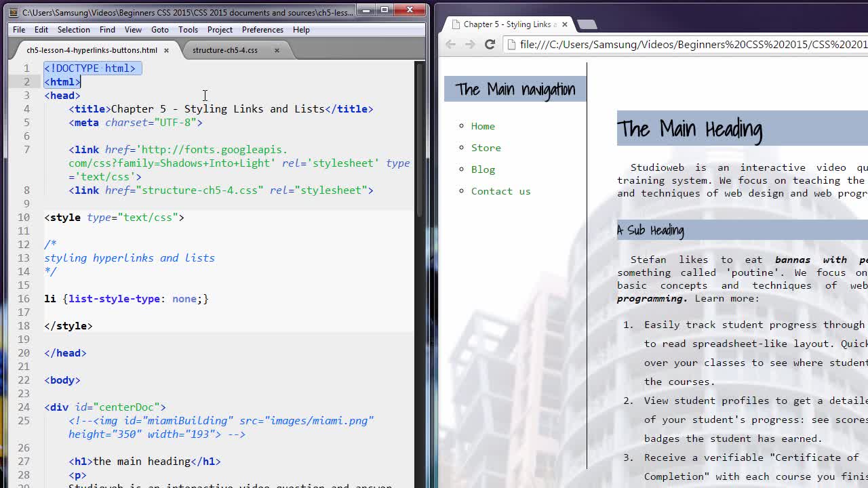Select the Chapter 5 browser tab
This screenshot has width=868, height=488.
tap(507, 24)
